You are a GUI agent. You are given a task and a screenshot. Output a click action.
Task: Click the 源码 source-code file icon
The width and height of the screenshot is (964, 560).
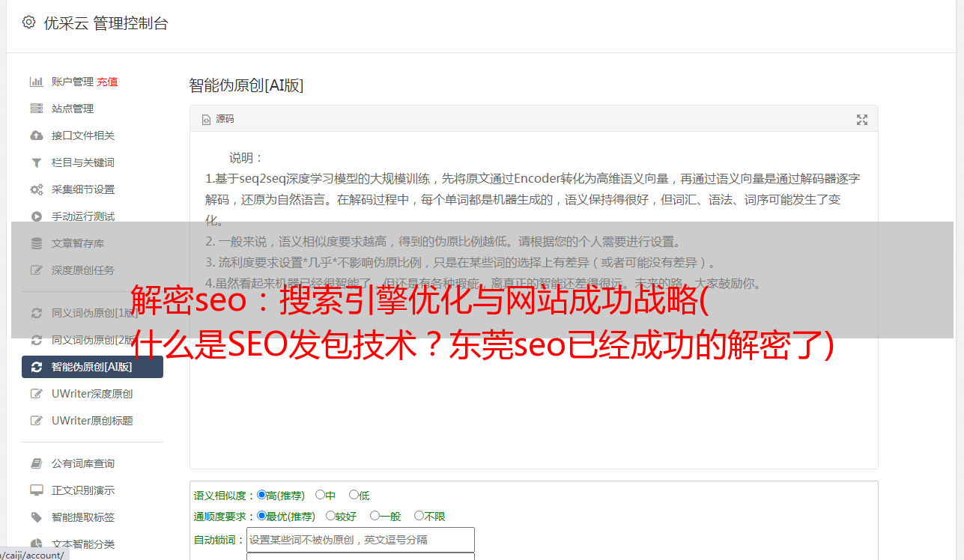pos(206,120)
